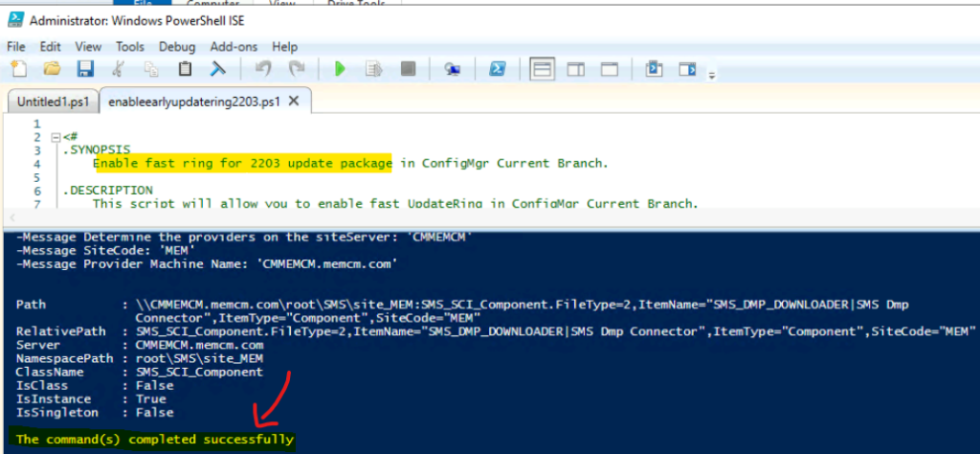The width and height of the screenshot is (980, 454).
Task: Open the Debug menu
Action: pyautogui.click(x=177, y=47)
